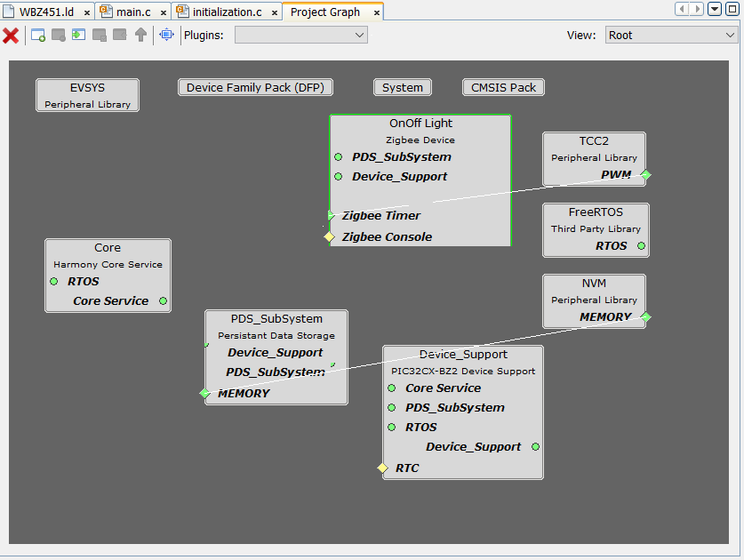Close the WBZ451.ld tab
This screenshot has height=560, width=744.
[x=86, y=13]
